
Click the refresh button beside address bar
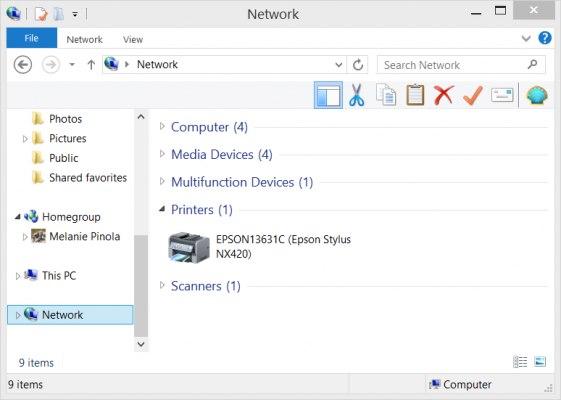(358, 65)
